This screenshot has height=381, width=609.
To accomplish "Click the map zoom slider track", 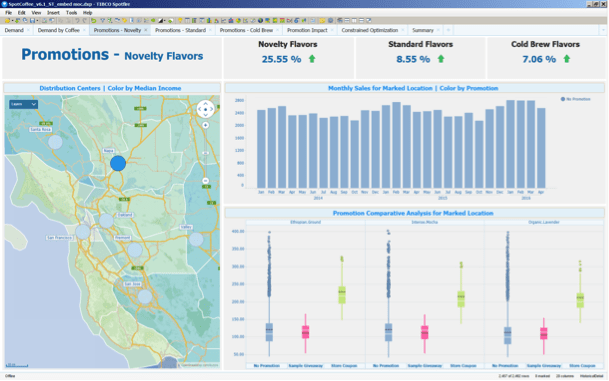I will 205,153.
